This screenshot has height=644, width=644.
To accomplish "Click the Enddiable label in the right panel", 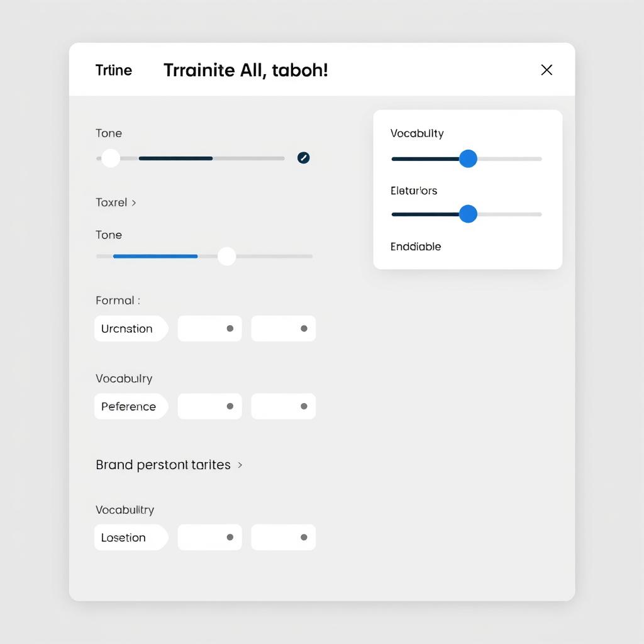I will pos(415,247).
